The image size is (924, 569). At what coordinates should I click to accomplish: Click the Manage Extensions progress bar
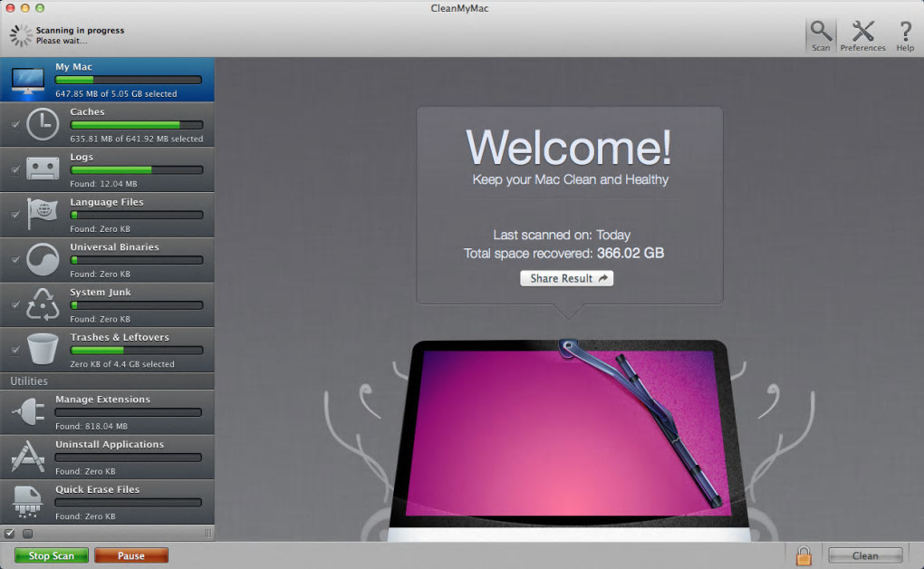pyautogui.click(x=129, y=412)
